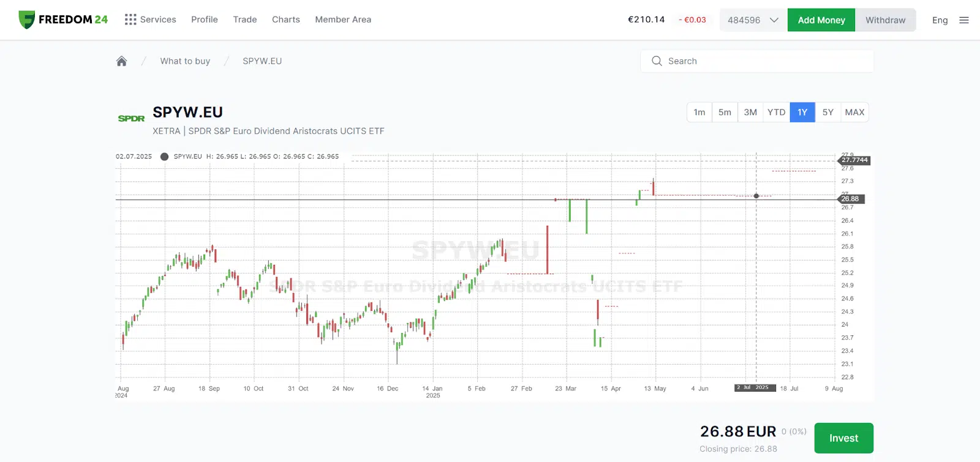980x462 pixels.
Task: Select the 5Y chart range
Action: click(x=828, y=112)
